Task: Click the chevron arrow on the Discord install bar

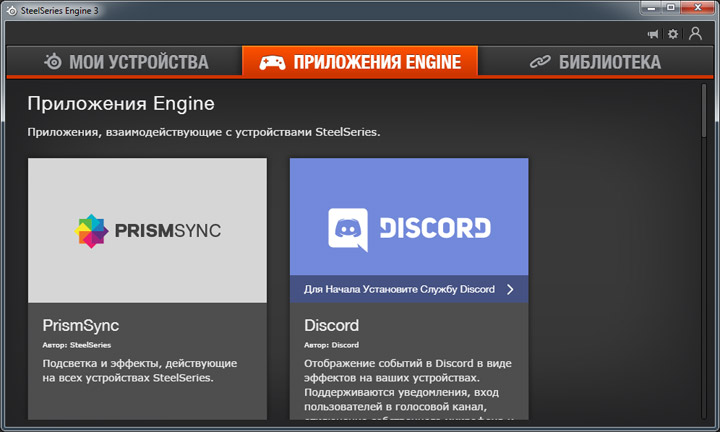Action: coord(510,289)
